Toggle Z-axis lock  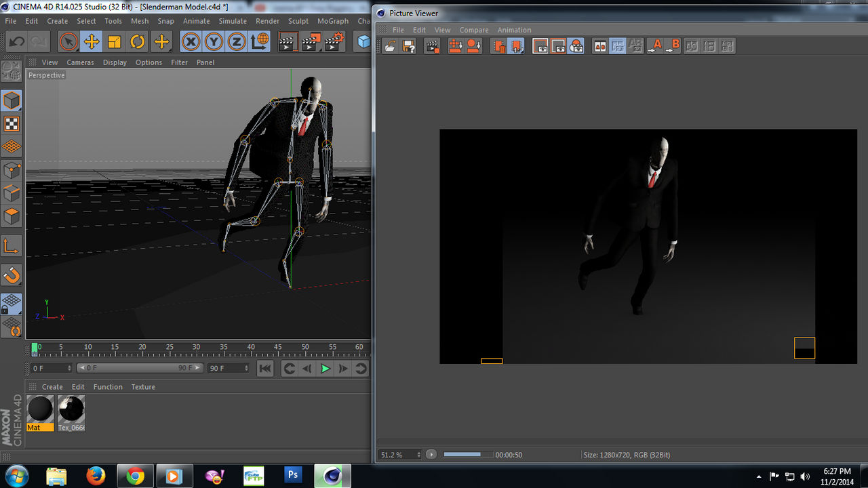tap(237, 42)
